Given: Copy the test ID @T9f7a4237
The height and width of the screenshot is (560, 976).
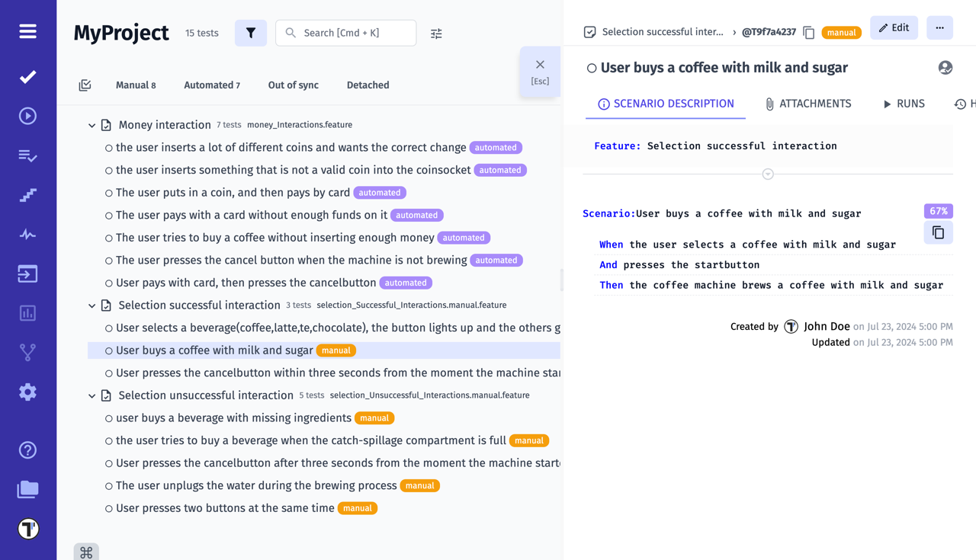Looking at the screenshot, I should (808, 32).
